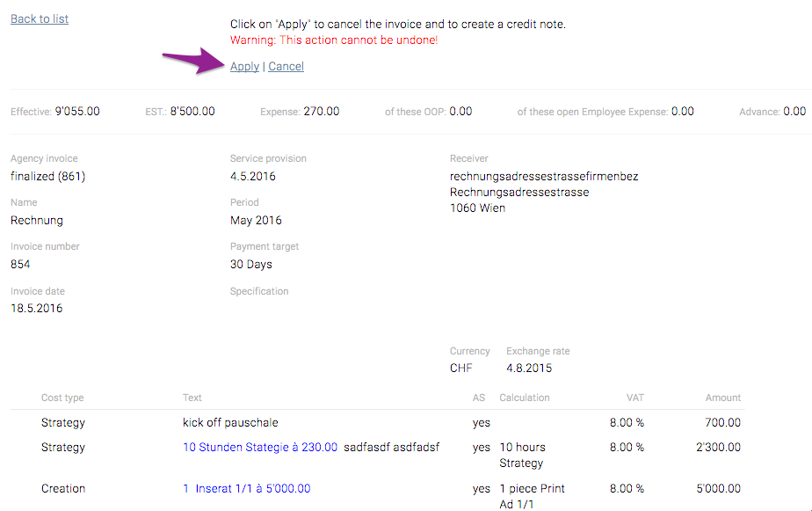Select the Effective total 9'055.00
This screenshot has height=511, width=812.
(x=77, y=112)
